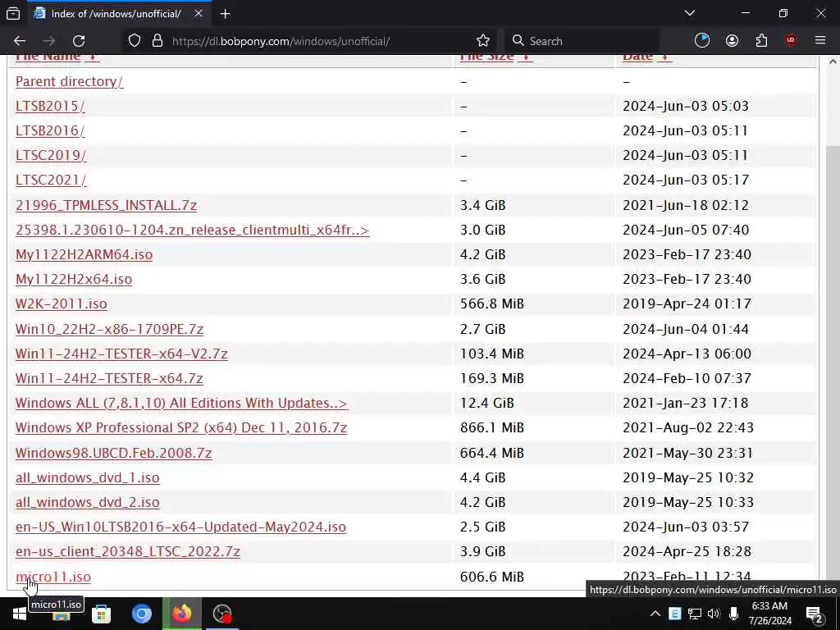
Task: Download Win11-24H2-TESTER-x64-V2.7z
Action: pos(121,354)
